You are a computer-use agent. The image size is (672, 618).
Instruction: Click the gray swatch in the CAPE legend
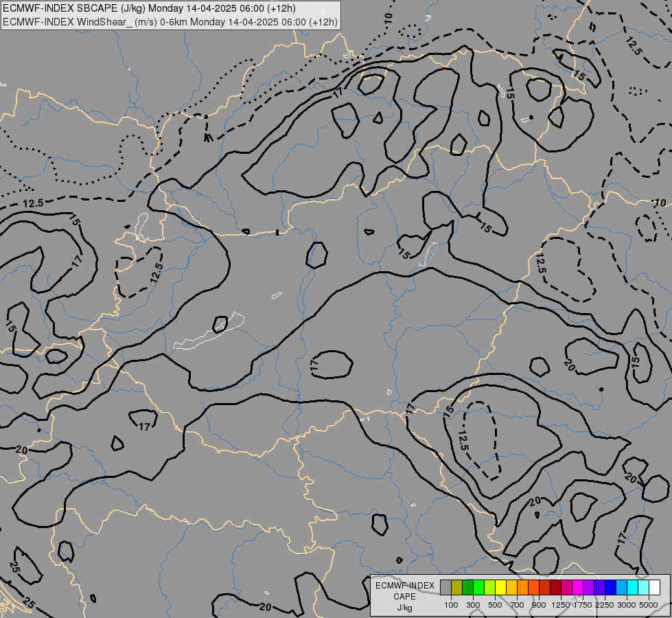click(445, 588)
